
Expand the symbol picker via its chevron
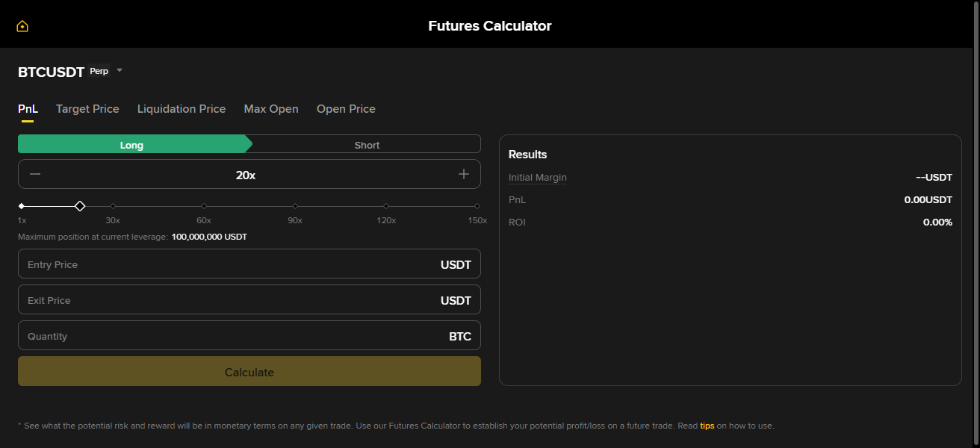(x=120, y=70)
